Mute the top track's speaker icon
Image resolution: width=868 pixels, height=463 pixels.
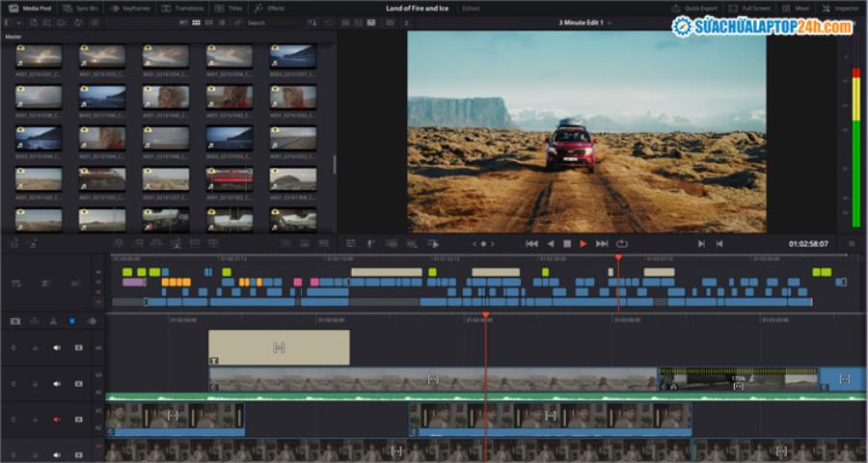click(x=56, y=348)
